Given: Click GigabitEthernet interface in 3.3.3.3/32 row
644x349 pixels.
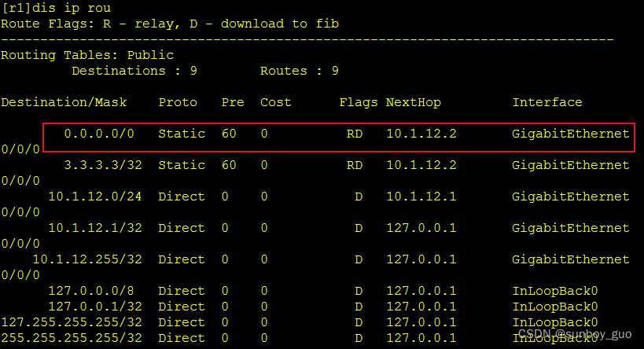Looking at the screenshot, I should point(571,165).
